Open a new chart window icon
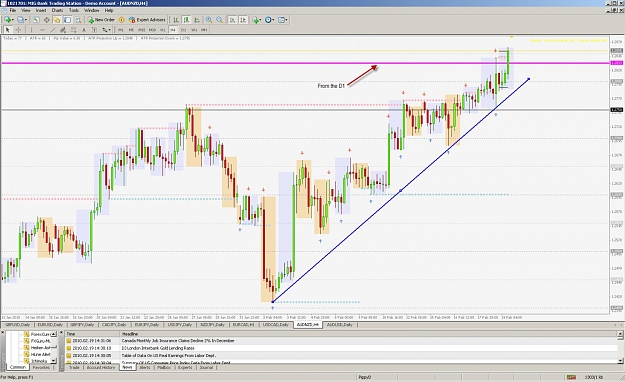 [x=7, y=20]
